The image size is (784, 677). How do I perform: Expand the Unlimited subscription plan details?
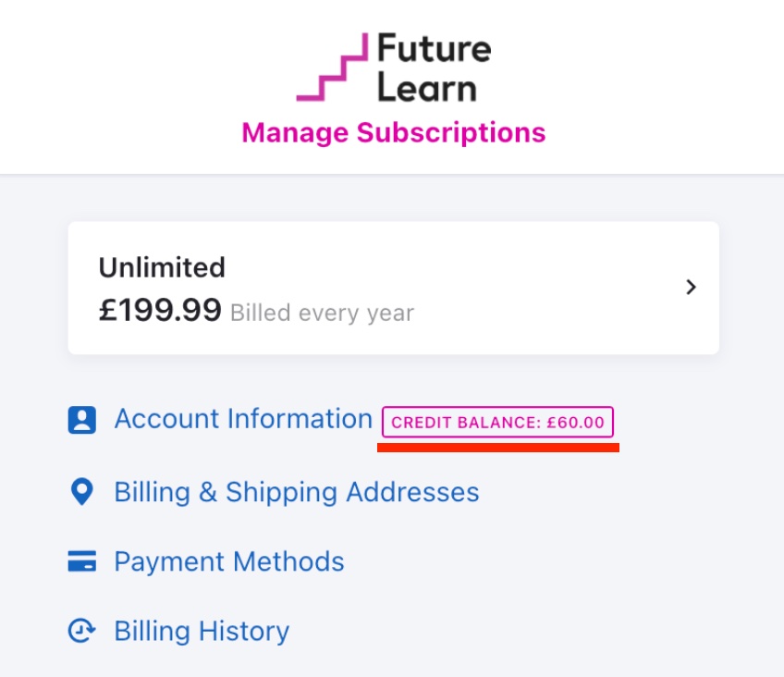pos(392,287)
